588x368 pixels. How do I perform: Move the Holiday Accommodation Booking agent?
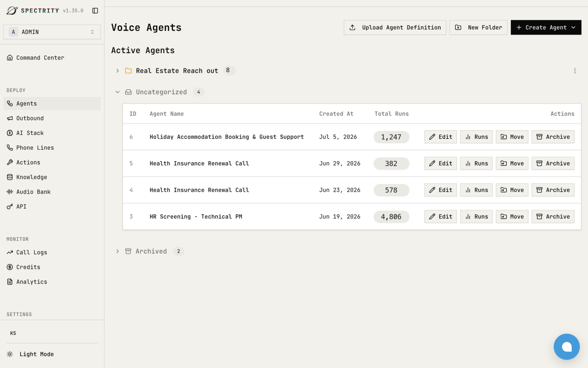tap(512, 137)
